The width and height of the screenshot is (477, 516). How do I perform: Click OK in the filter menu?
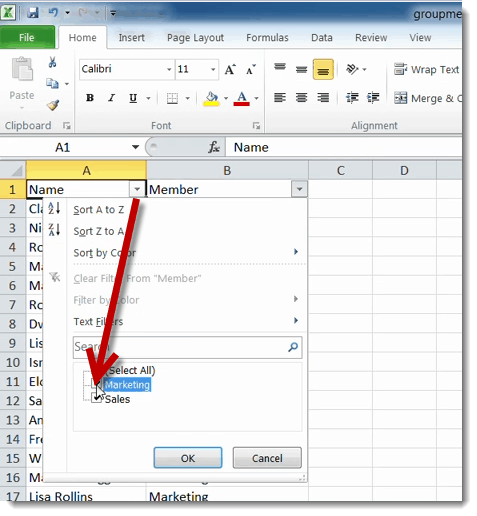click(188, 458)
